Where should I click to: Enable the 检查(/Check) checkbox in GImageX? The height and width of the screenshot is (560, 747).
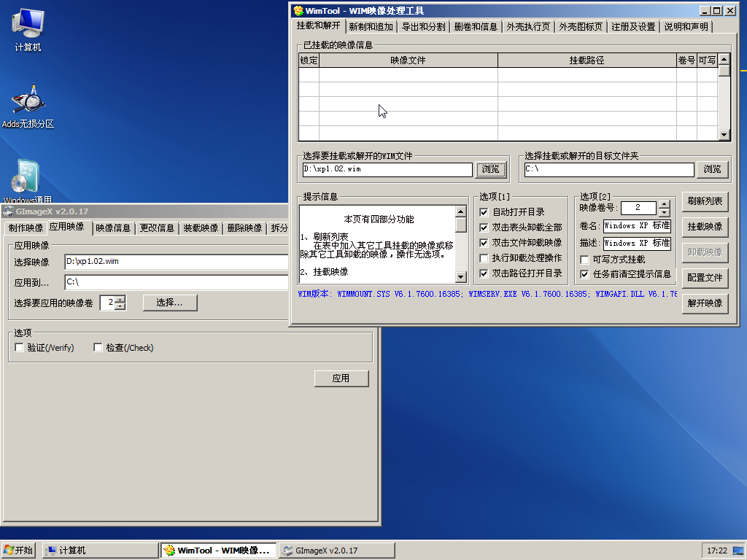click(x=98, y=348)
